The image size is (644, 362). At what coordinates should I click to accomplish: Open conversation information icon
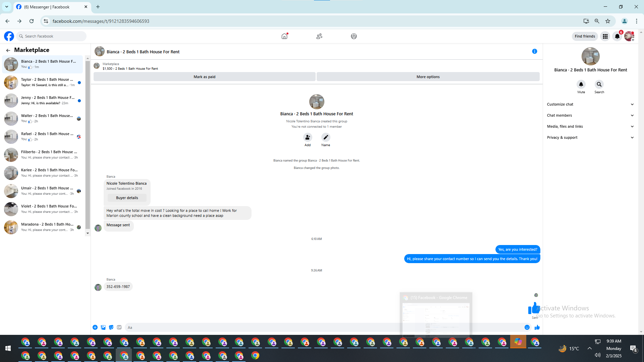(x=535, y=51)
